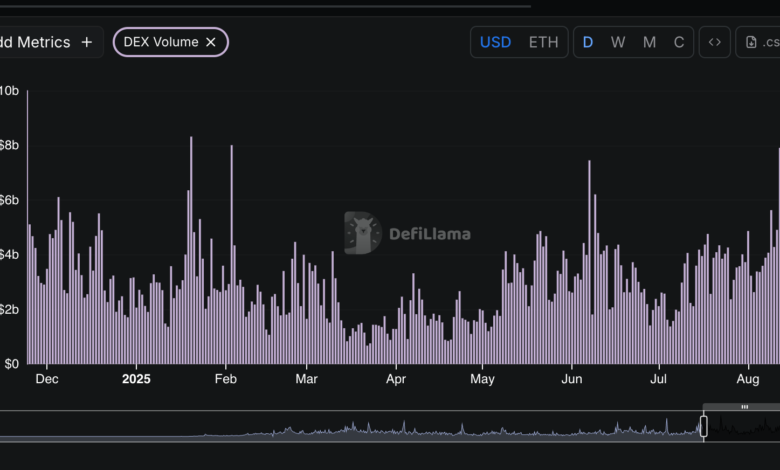Select weekly (W) grouping
The image size is (780, 470).
point(618,42)
